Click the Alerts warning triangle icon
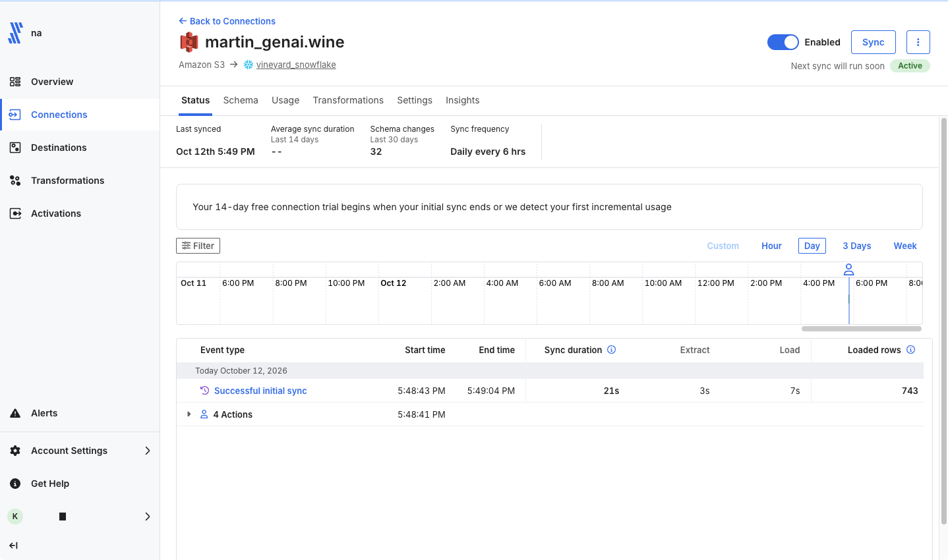948x560 pixels. [x=15, y=413]
